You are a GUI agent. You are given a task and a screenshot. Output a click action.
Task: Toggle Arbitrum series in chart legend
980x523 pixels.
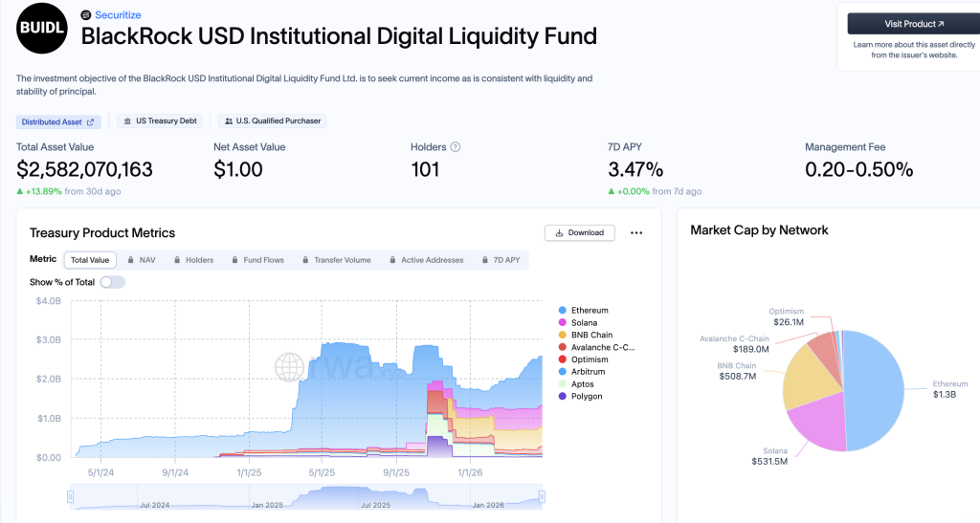coord(581,371)
